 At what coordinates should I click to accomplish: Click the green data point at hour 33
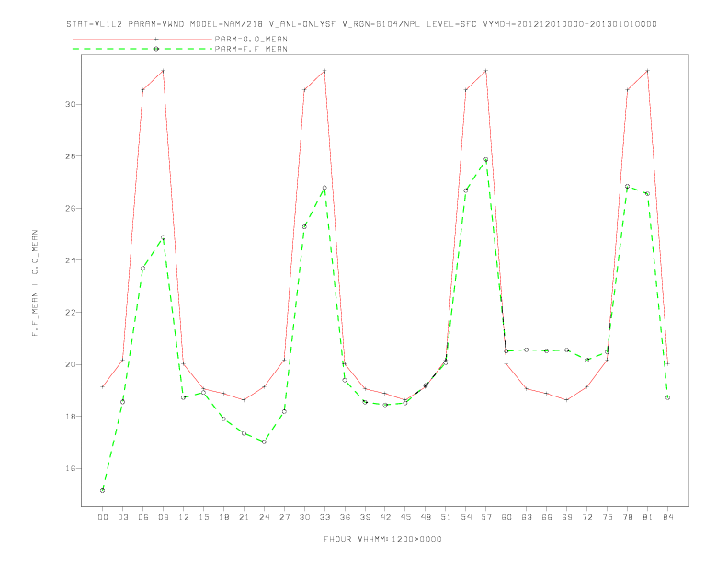[x=324, y=189]
